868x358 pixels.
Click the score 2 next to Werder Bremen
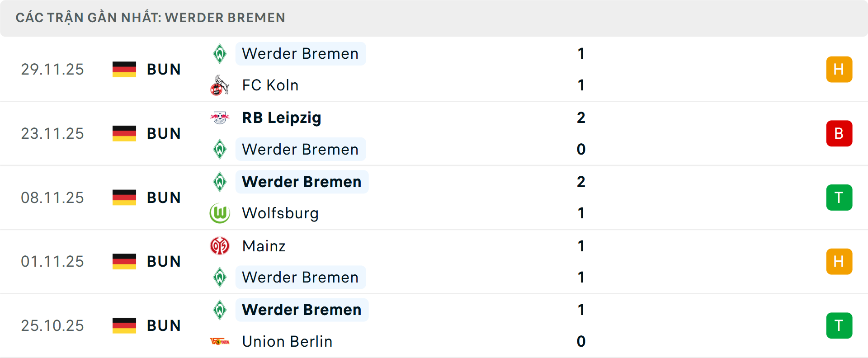click(x=581, y=181)
